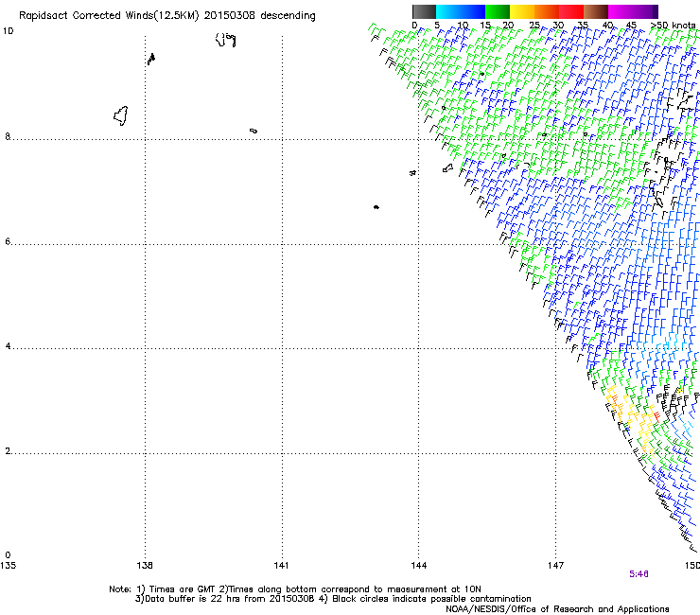Click the 'NOAA/NESDIS/Office of Research and Applications' credit
Image resolution: width=700 pixels, height=615 pixels.
[x=557, y=609]
